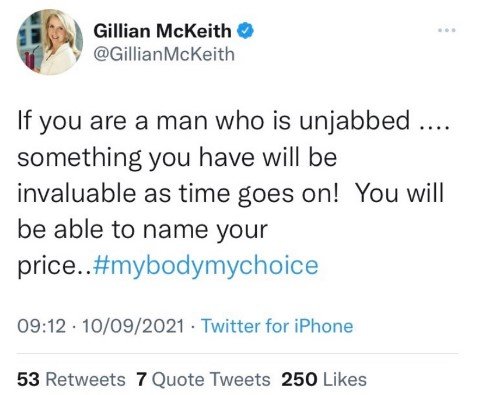Click the blue verified badge checkmark

245,31
